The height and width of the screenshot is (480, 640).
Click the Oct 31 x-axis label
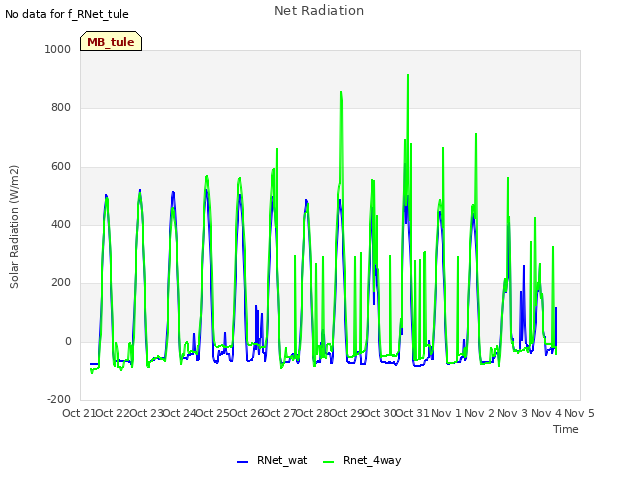pos(412,413)
